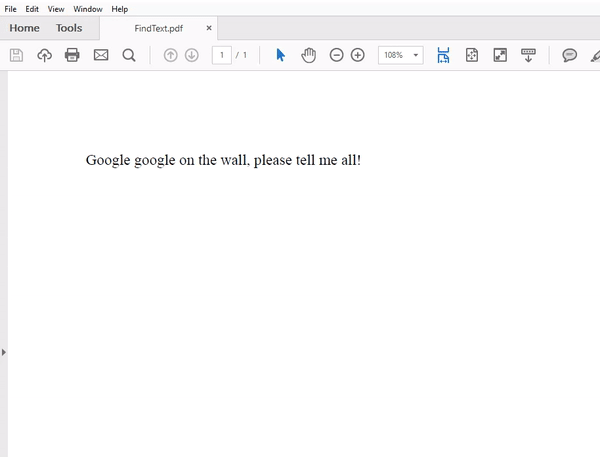Viewport: 600px width, 457px height.
Task: Open the zoom percentage dropdown arrow
Action: [416, 55]
